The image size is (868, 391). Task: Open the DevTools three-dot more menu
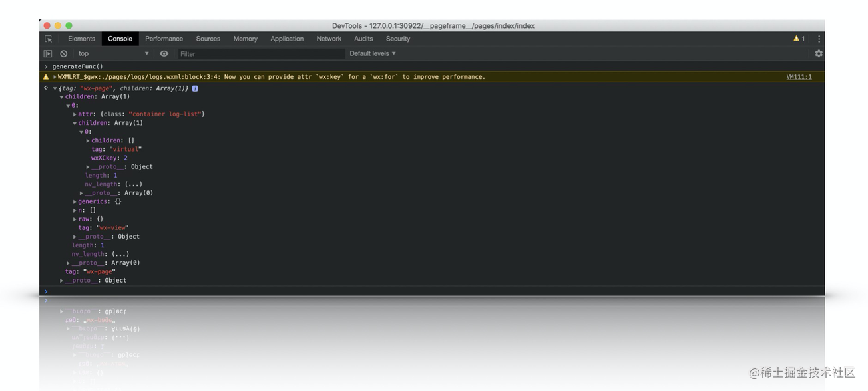(x=819, y=39)
